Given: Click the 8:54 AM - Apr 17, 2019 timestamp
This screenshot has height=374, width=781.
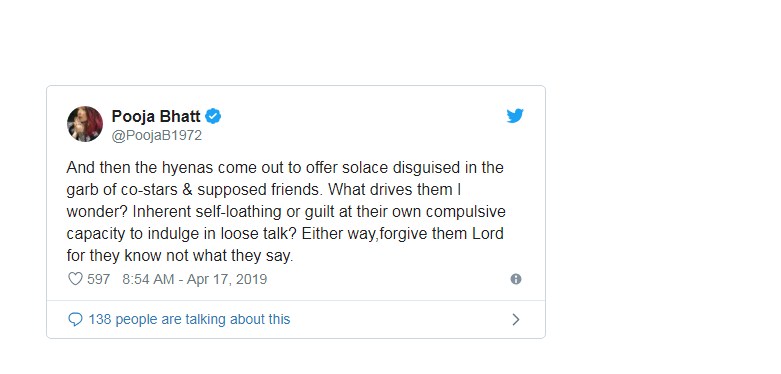Looking at the screenshot, I should pyautogui.click(x=195, y=279).
